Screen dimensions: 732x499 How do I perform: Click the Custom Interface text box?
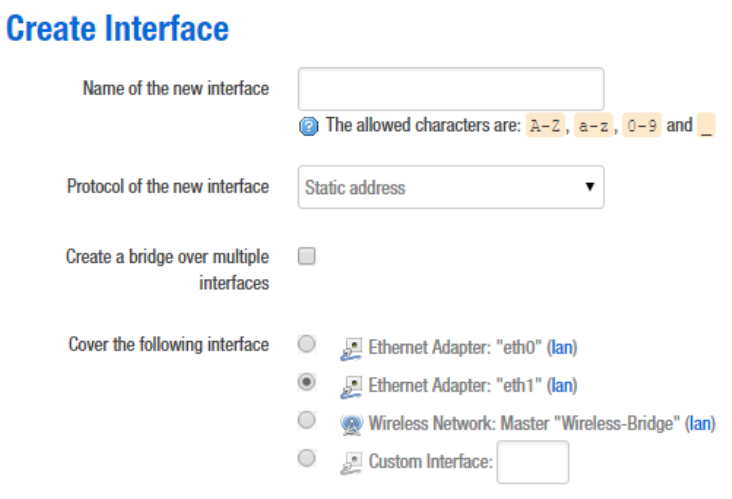[x=532, y=462]
